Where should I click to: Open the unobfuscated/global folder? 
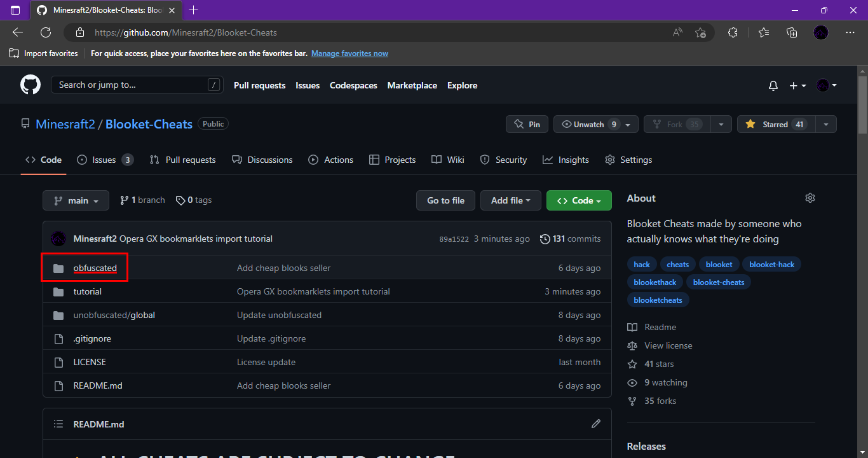tap(114, 315)
